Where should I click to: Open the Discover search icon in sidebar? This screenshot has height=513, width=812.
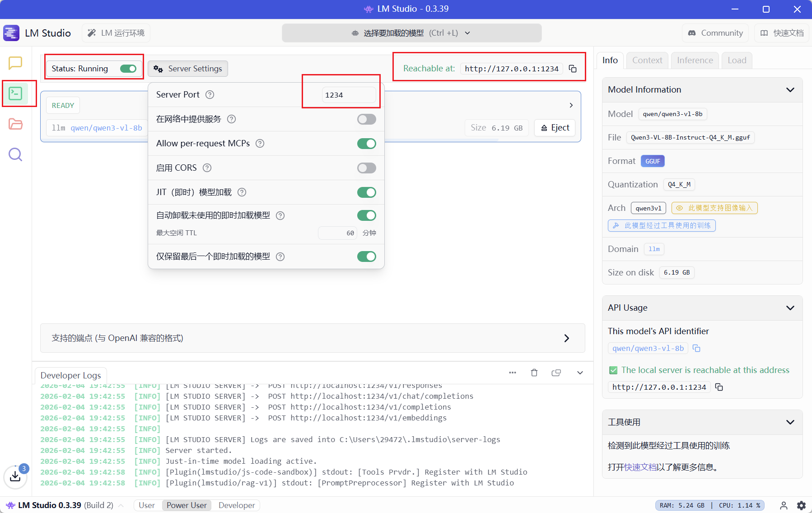(15, 154)
